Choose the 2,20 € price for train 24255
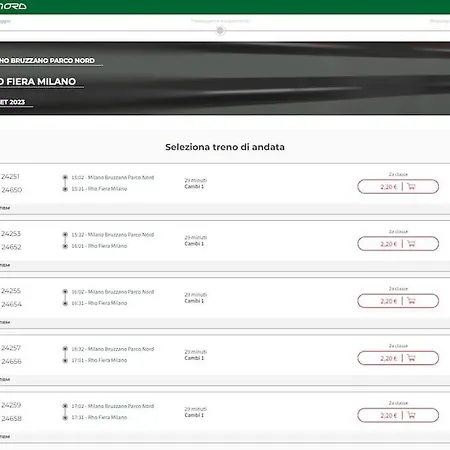 click(x=389, y=301)
